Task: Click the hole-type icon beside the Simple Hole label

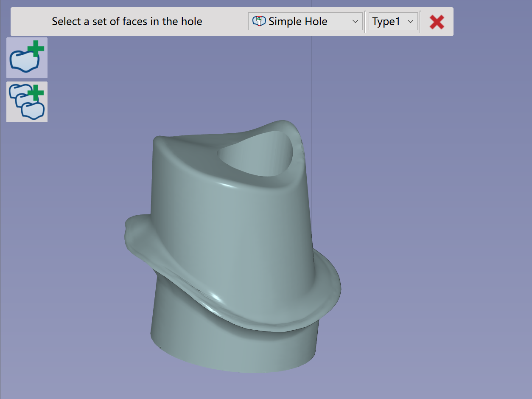Action: 259,21
